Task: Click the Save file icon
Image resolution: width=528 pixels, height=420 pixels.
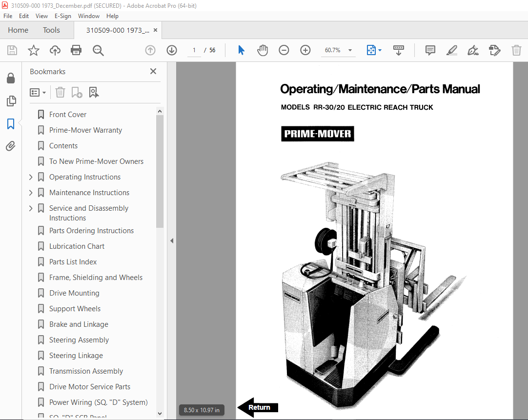Action: coord(12,50)
